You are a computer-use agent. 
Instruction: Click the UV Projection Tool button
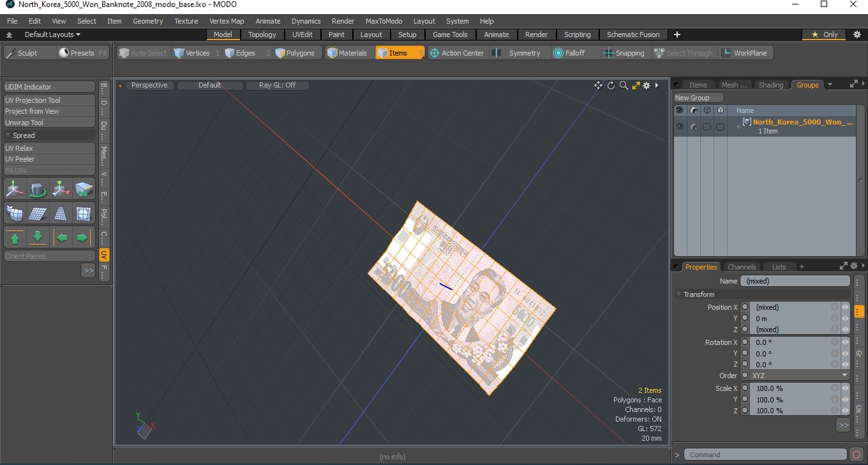[x=49, y=100]
